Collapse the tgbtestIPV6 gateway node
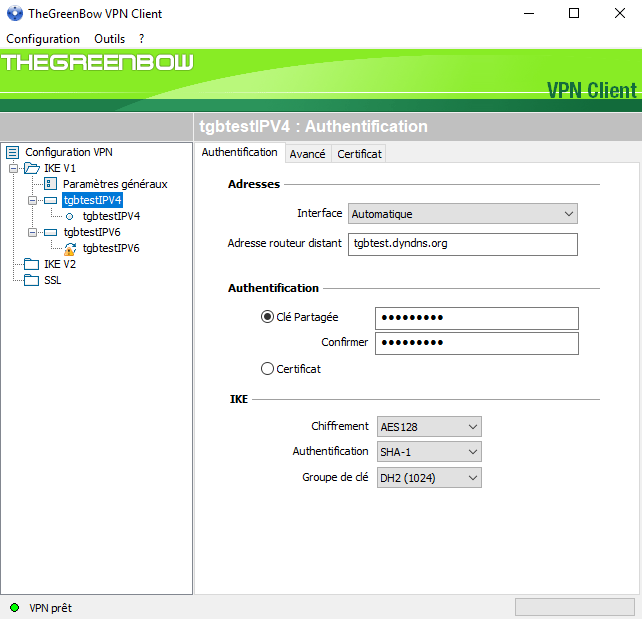 [32, 233]
